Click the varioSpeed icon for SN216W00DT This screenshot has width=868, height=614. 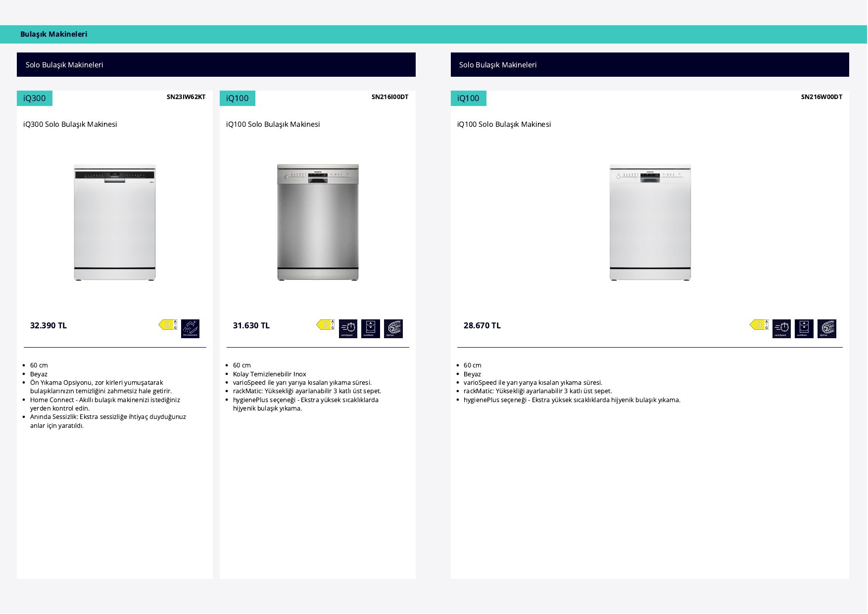[781, 329]
